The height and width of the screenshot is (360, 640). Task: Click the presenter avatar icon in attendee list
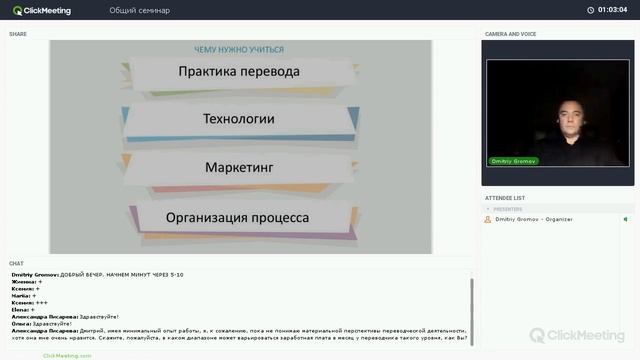coord(487,219)
